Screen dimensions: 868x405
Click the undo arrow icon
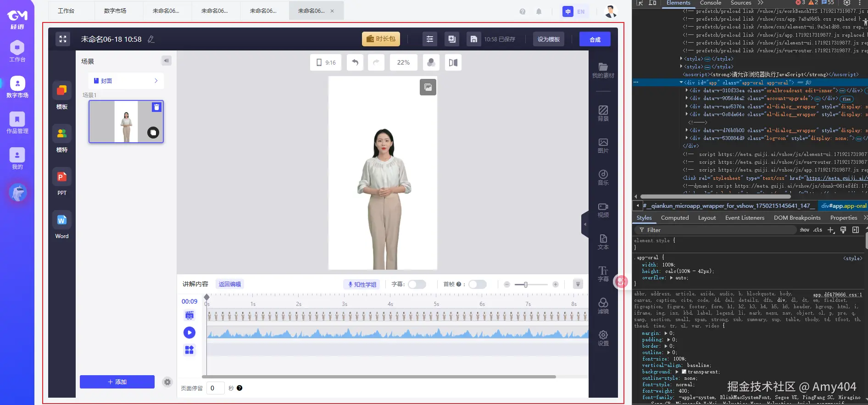pos(355,62)
